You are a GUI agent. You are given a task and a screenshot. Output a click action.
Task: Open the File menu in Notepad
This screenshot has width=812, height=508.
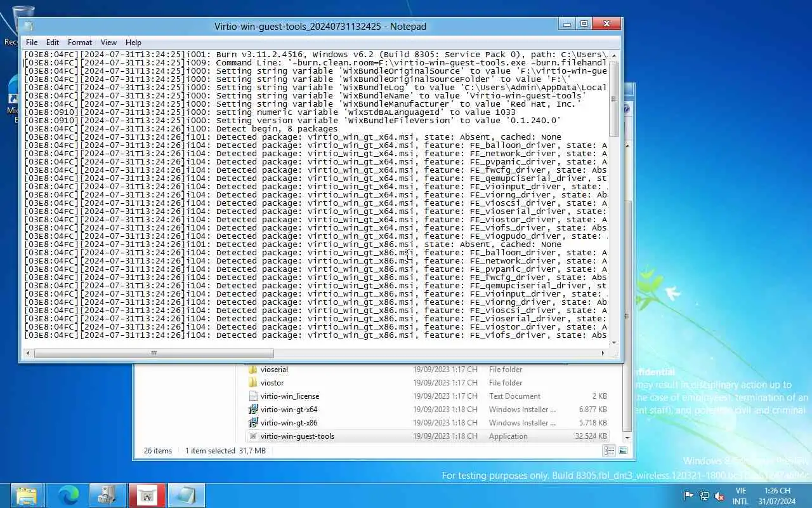32,43
